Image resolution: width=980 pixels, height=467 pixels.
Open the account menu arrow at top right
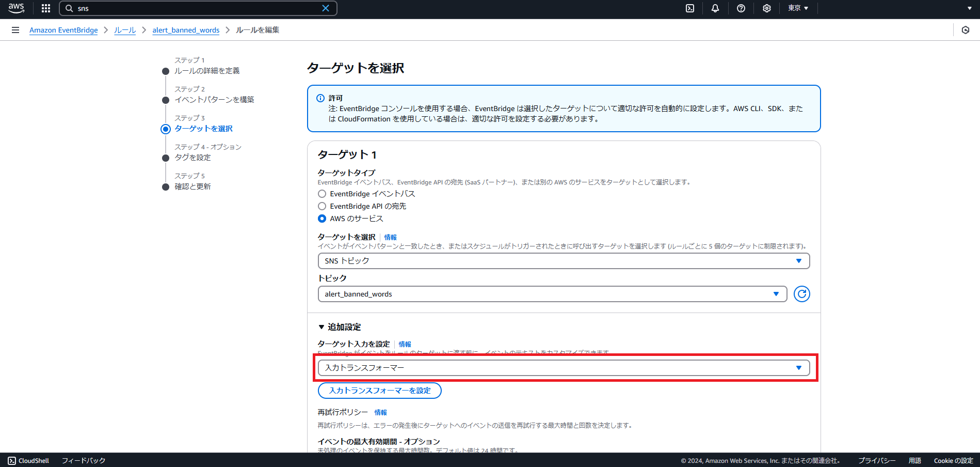[x=969, y=8]
